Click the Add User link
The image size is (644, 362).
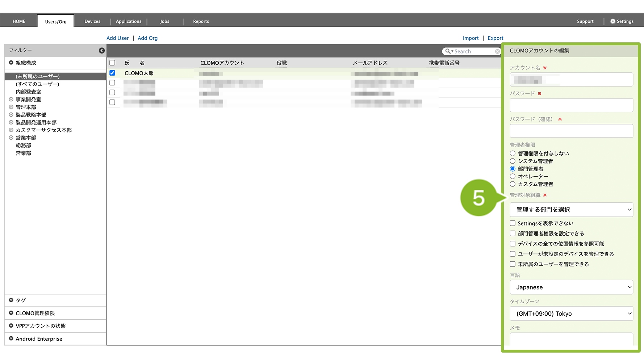click(x=117, y=38)
